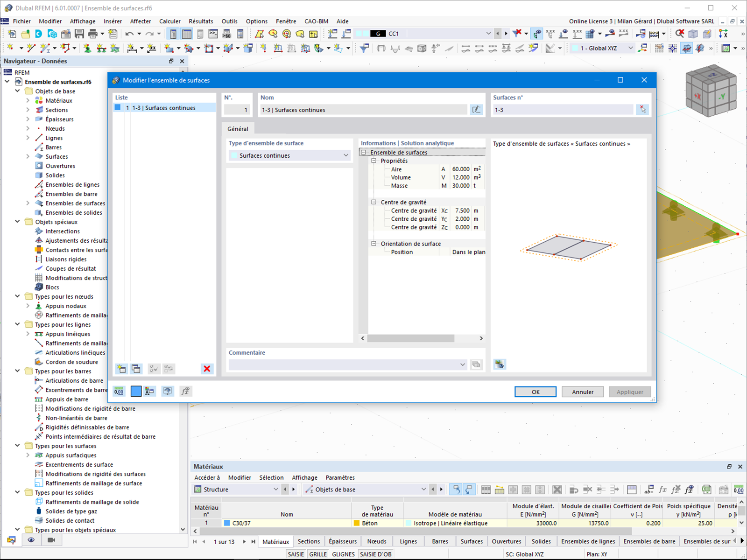Click the Nom input field
Image resolution: width=747 pixels, height=560 pixels.
[364, 110]
